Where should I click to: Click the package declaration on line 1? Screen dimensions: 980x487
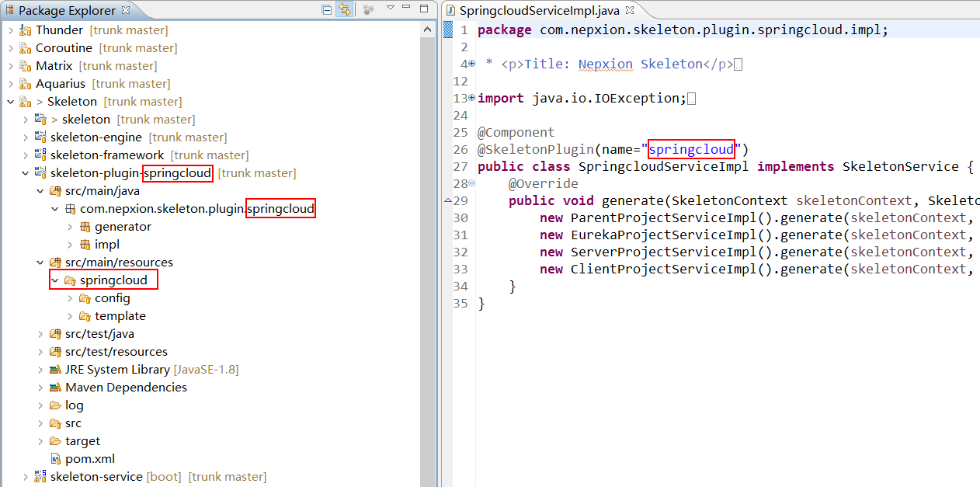pos(683,30)
